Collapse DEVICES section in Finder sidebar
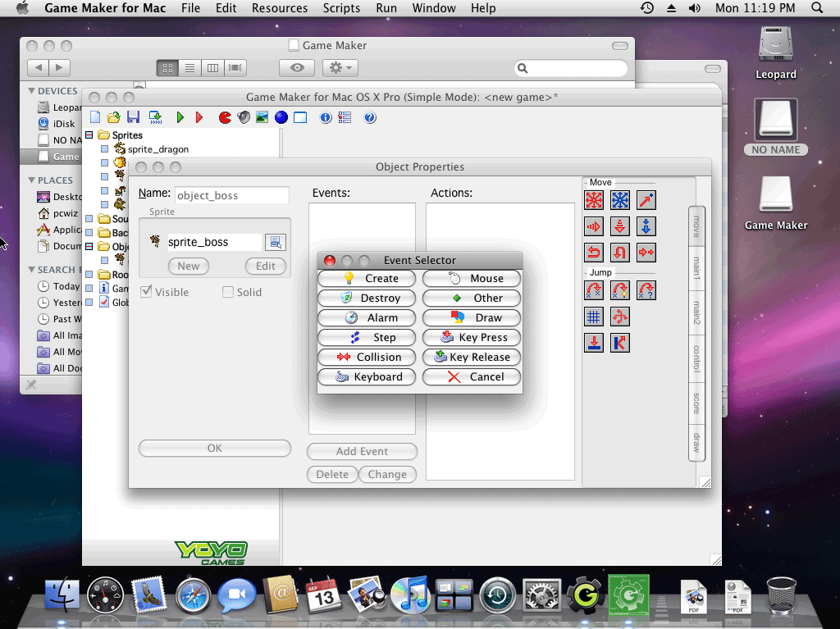This screenshot has width=840, height=629. [x=32, y=91]
